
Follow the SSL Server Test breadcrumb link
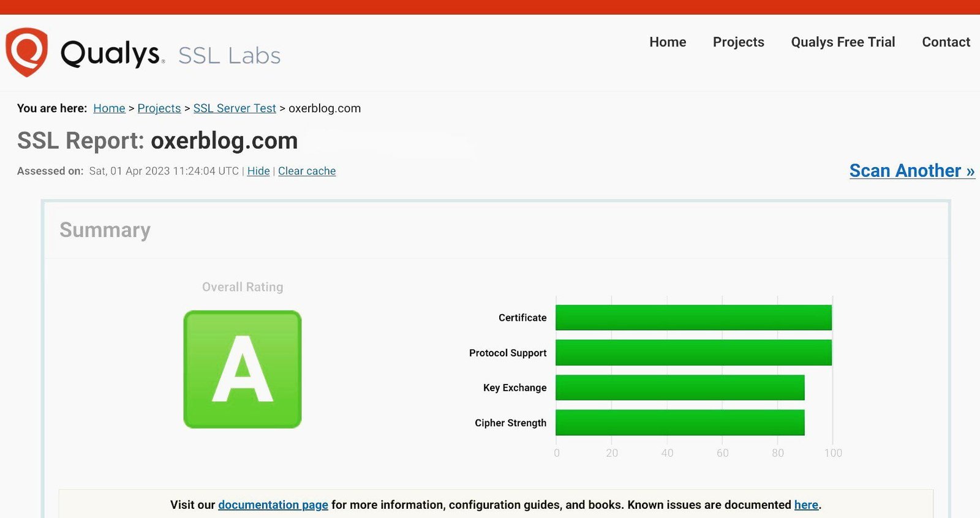pos(235,108)
